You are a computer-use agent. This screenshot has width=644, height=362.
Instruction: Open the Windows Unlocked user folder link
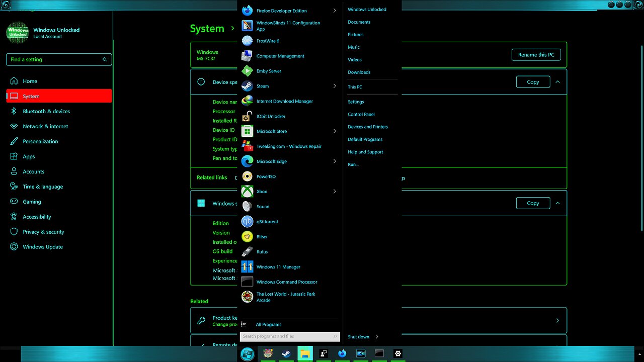click(367, 10)
